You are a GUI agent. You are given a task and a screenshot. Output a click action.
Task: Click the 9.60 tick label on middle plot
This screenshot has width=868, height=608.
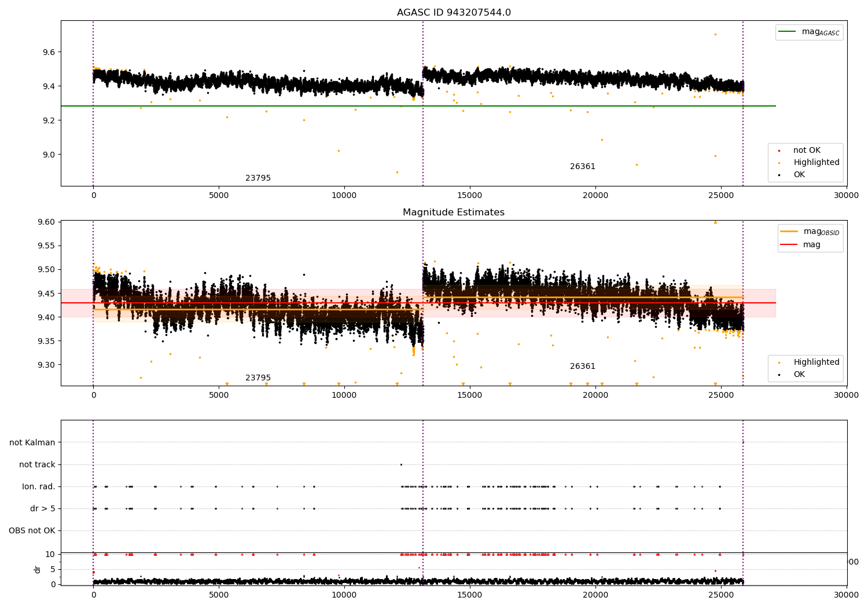(x=46, y=222)
